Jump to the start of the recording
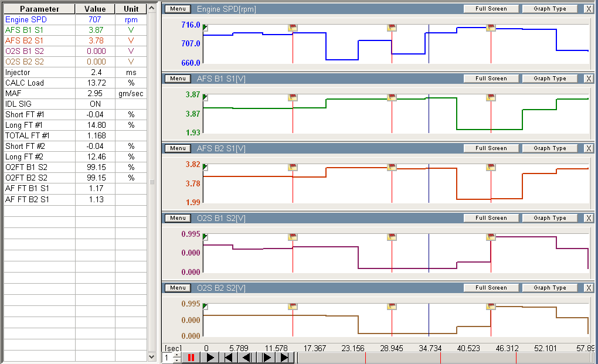The height and width of the screenshot is (364, 598). pyautogui.click(x=229, y=358)
